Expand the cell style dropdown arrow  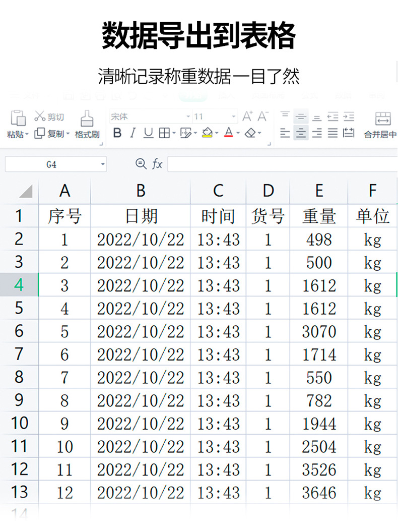(x=195, y=133)
